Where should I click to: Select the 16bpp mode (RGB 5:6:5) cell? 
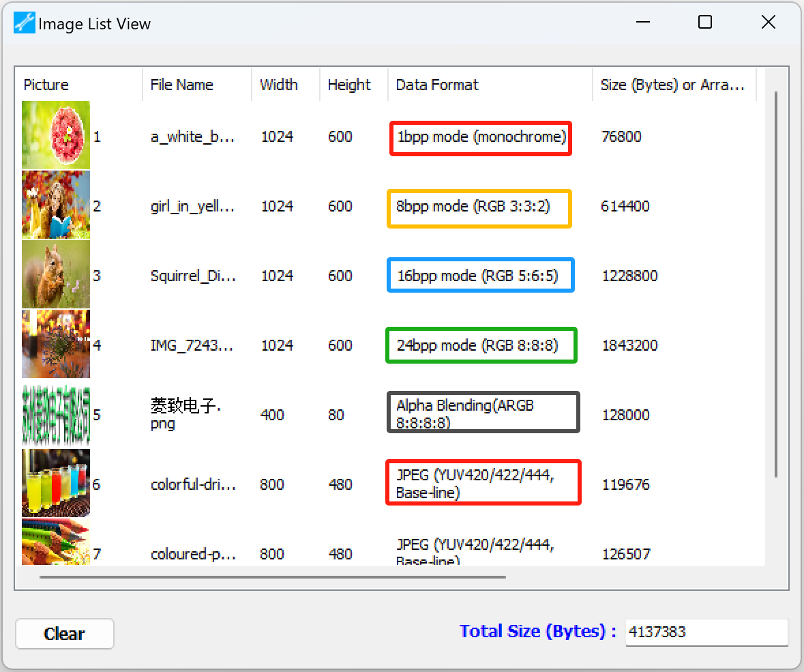[x=480, y=276]
